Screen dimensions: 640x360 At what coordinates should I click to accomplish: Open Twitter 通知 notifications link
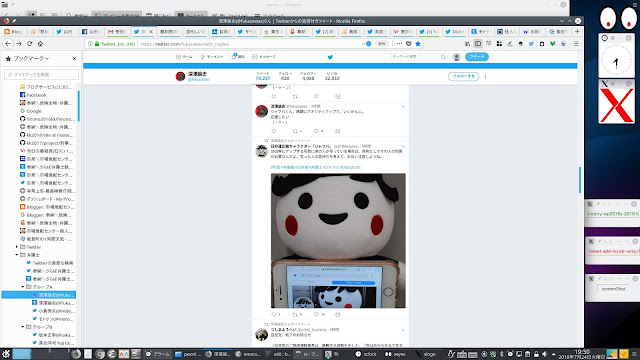coord(238,57)
